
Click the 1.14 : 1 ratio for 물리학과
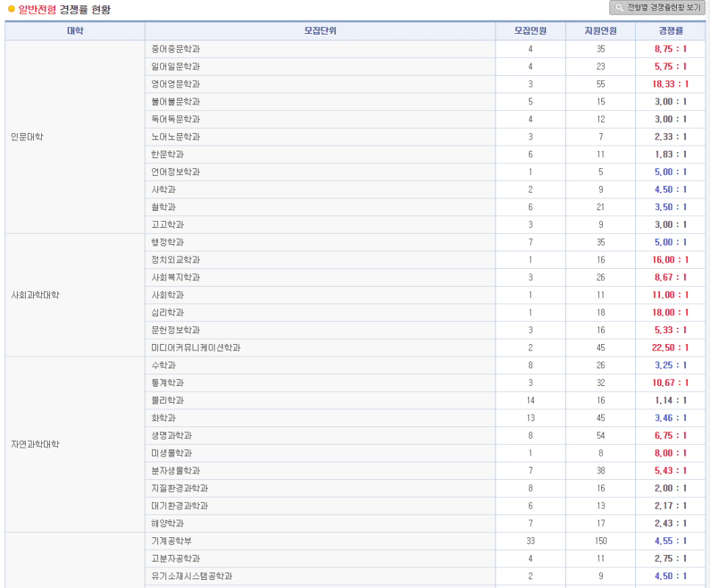point(670,401)
